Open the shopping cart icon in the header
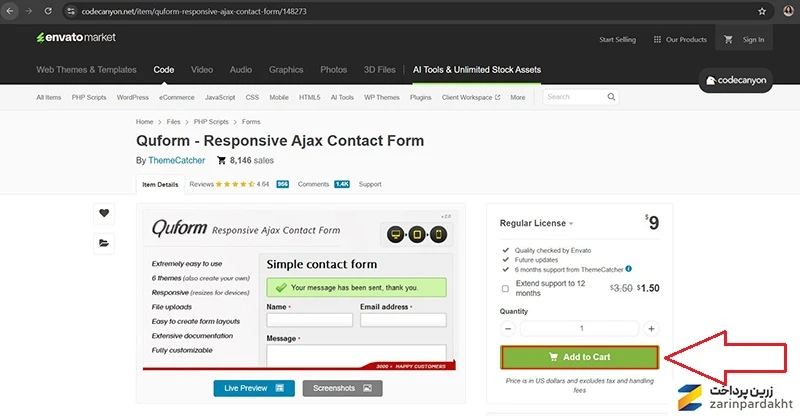 [728, 39]
